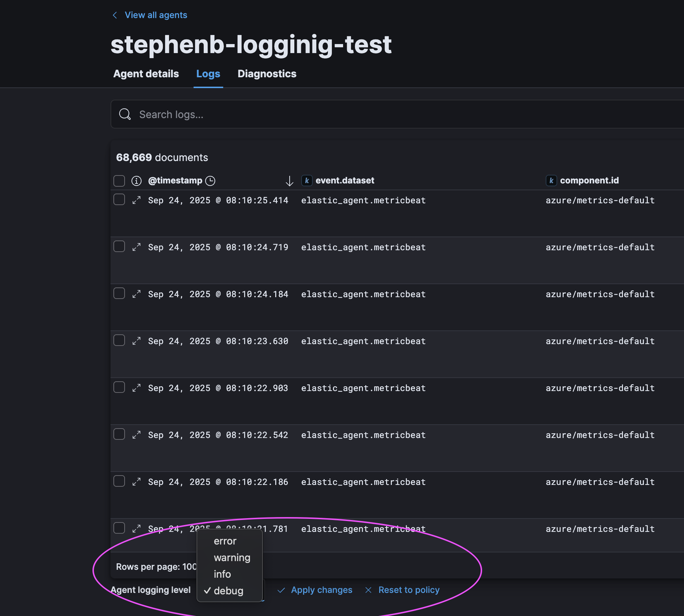The image size is (684, 616).
Task: Check the 08:10:22.186 row checkbox
Action: click(119, 481)
